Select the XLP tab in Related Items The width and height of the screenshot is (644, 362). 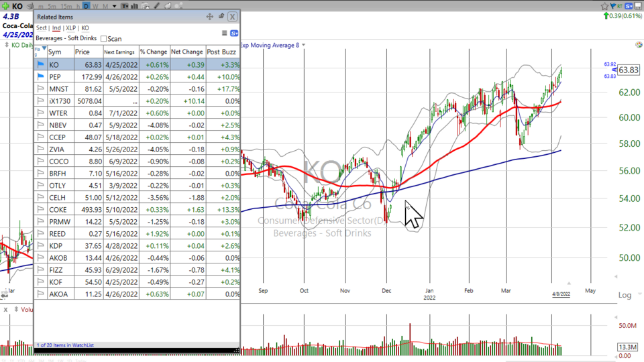click(x=70, y=28)
